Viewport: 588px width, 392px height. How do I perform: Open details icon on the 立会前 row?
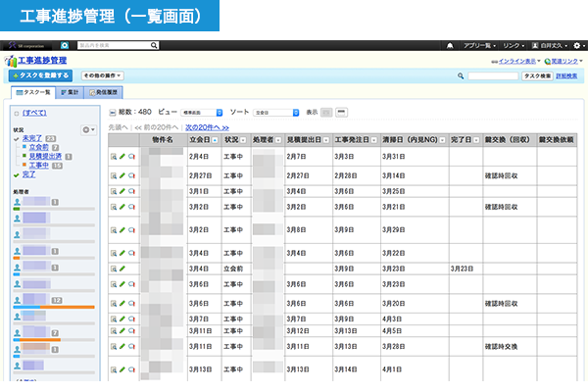[114, 269]
